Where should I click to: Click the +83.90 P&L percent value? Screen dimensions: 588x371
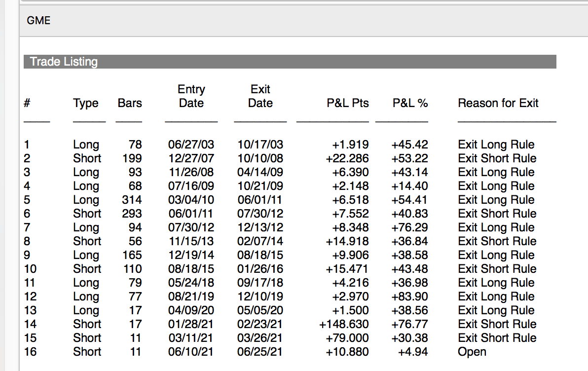(409, 297)
